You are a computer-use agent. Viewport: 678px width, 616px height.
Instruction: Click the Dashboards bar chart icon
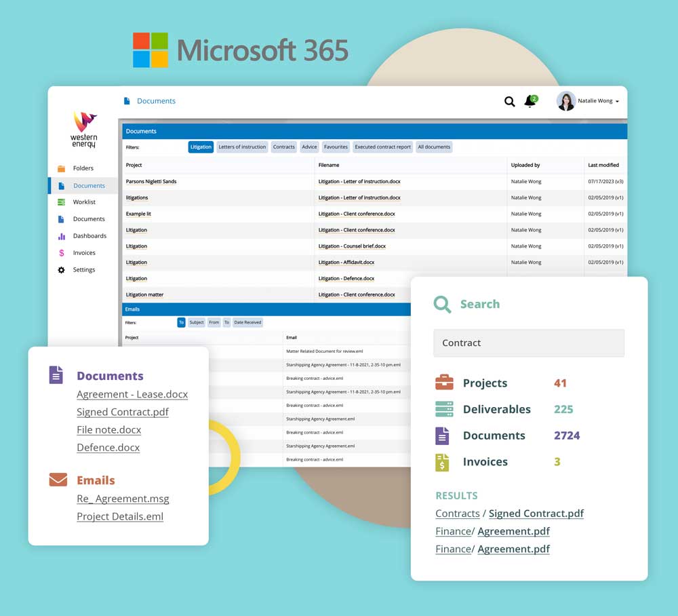(x=61, y=236)
